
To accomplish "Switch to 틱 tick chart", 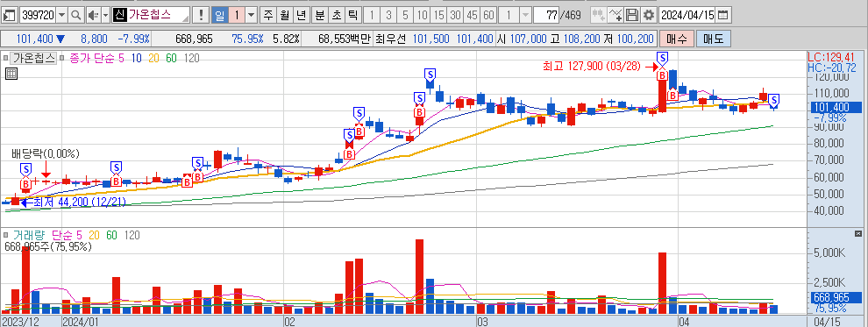I will coord(352,15).
